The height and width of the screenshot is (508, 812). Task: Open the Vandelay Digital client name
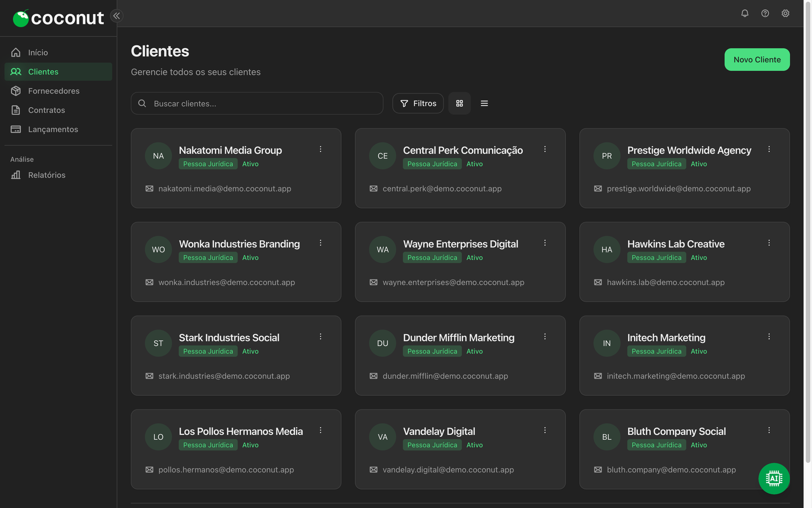[x=439, y=431]
